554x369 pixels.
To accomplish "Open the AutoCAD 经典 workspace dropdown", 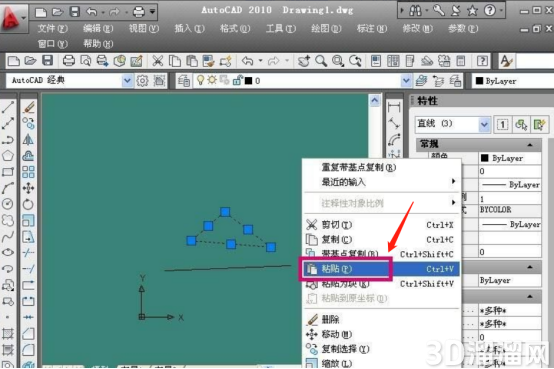I will pos(127,81).
